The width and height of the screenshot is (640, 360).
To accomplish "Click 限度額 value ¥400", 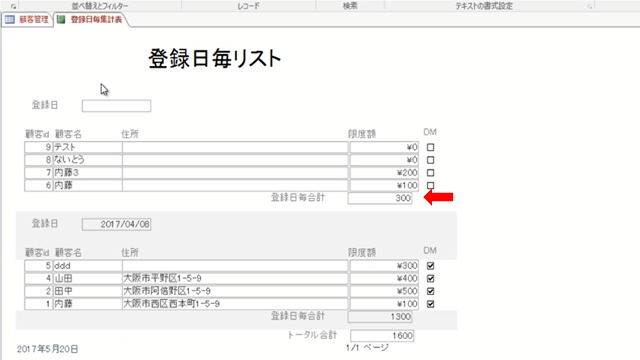I will (384, 278).
